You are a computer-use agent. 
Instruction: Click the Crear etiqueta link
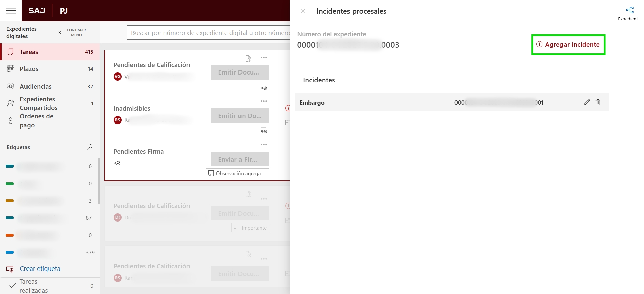[40, 269]
